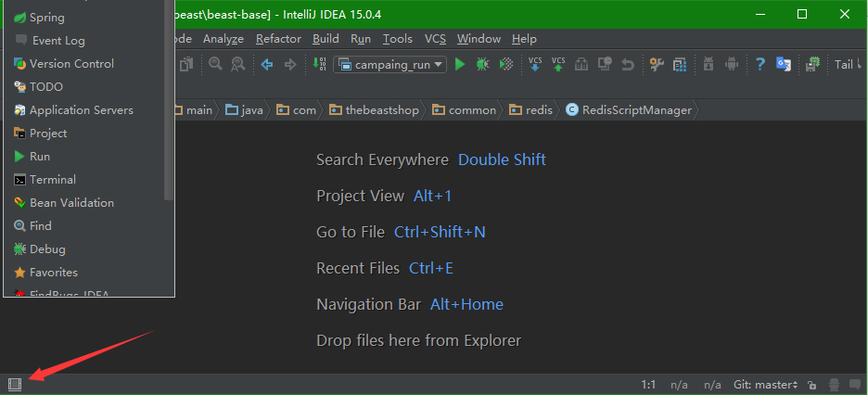Click the SDK Manager download icon
Viewport: 868px width, 395px height.
tap(708, 64)
